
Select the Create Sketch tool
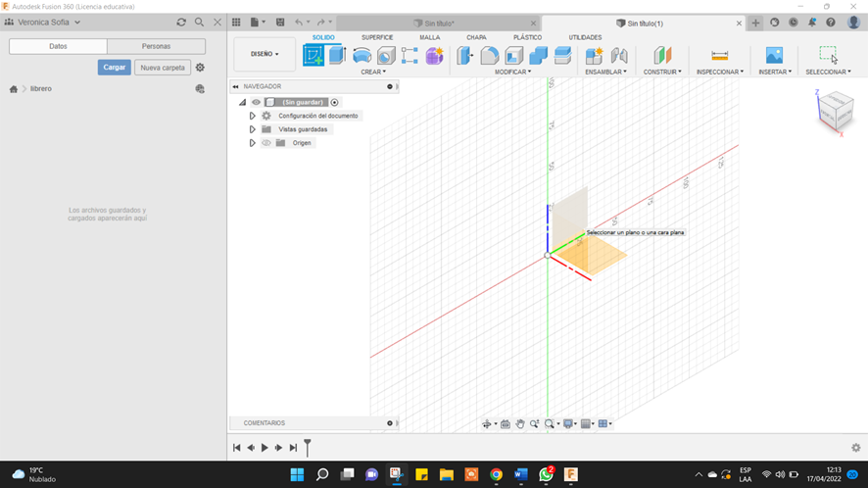pos(313,56)
